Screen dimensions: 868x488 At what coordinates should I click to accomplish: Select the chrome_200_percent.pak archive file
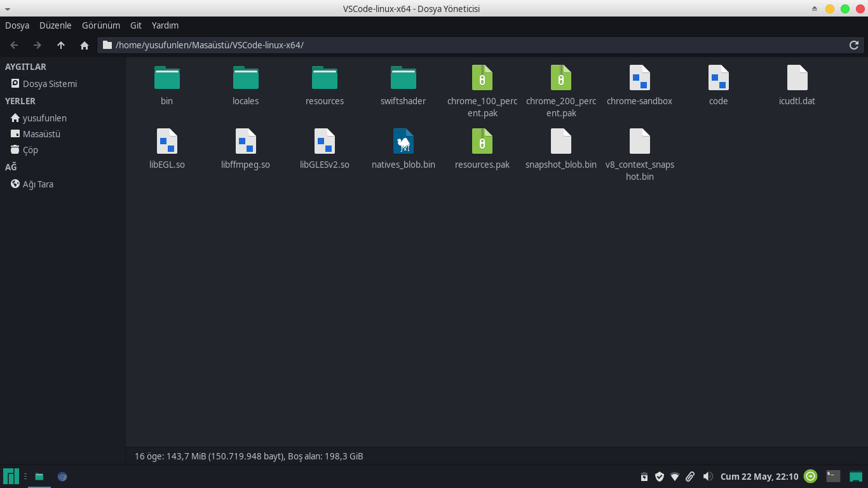click(561, 78)
